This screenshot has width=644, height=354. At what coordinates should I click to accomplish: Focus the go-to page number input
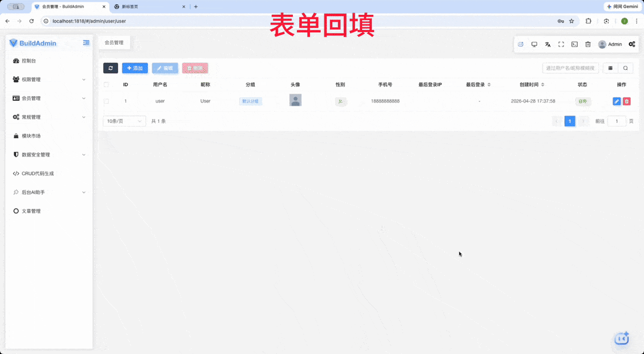click(617, 121)
